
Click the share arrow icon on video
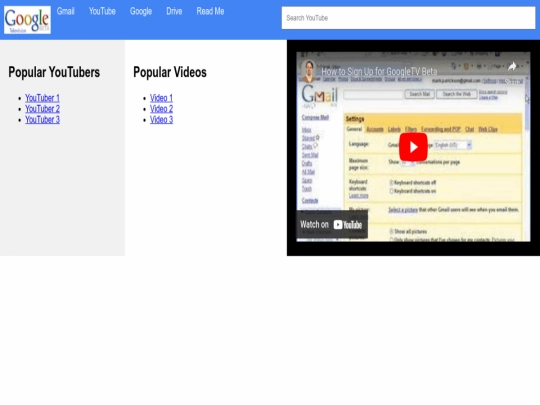pos(512,66)
